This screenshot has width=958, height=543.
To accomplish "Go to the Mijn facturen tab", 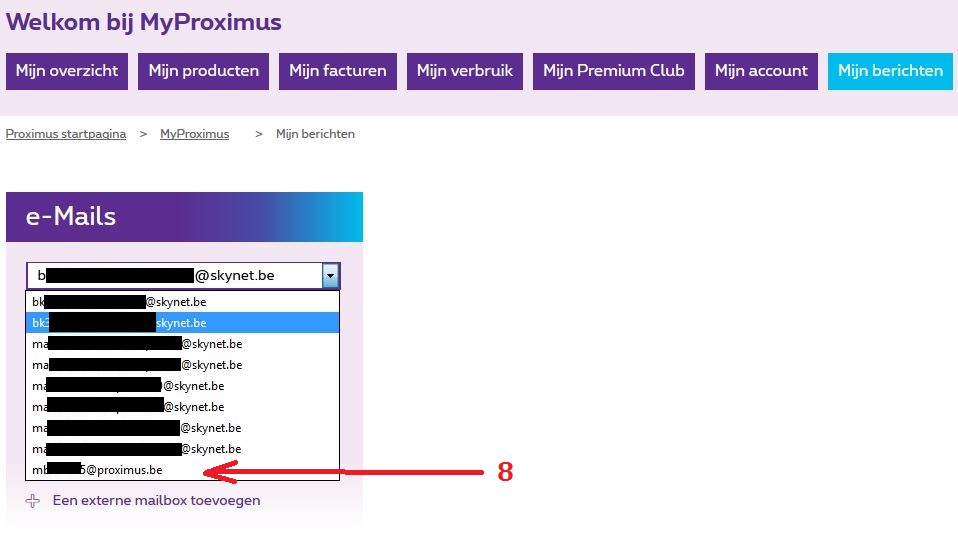I will pyautogui.click(x=338, y=71).
